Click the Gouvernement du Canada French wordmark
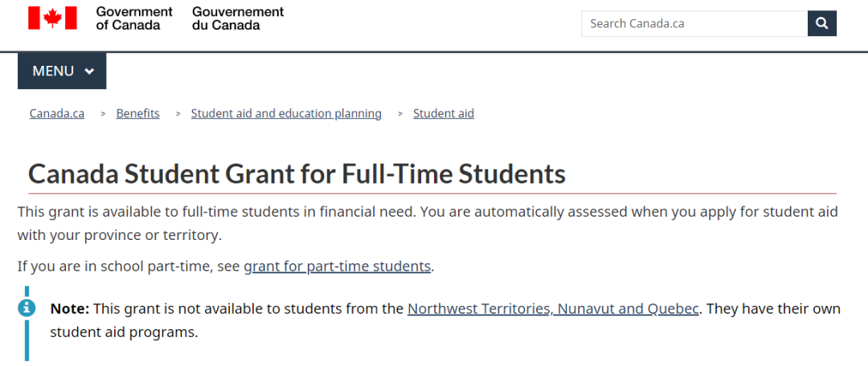868x366 pixels. click(238, 18)
